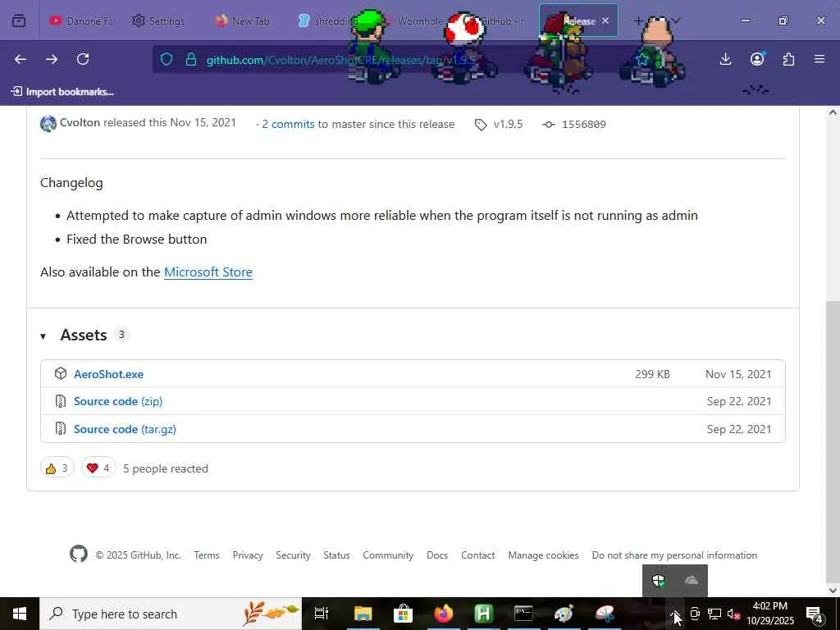This screenshot has width=840, height=630.
Task: Click zip file icon beside Source code (zip)
Action: point(61,401)
